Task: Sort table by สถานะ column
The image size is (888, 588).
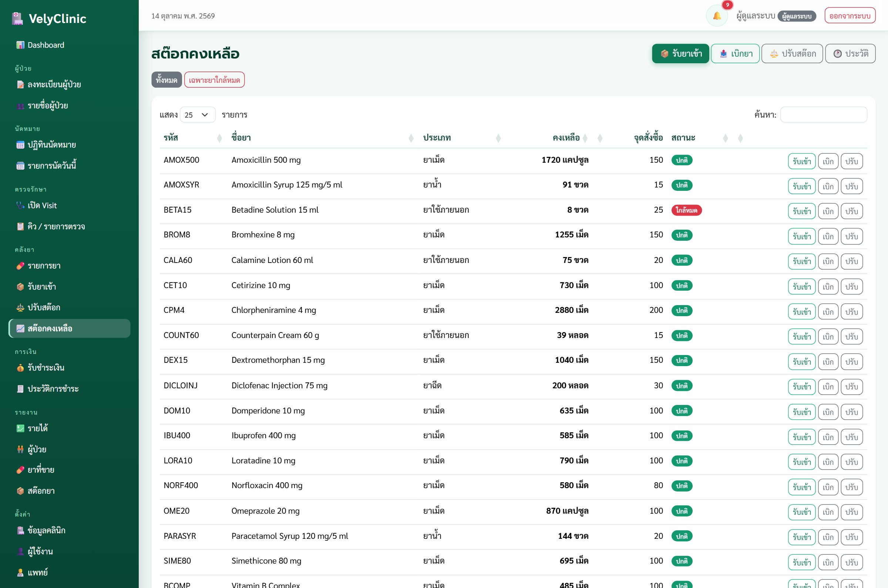Action: click(x=700, y=138)
